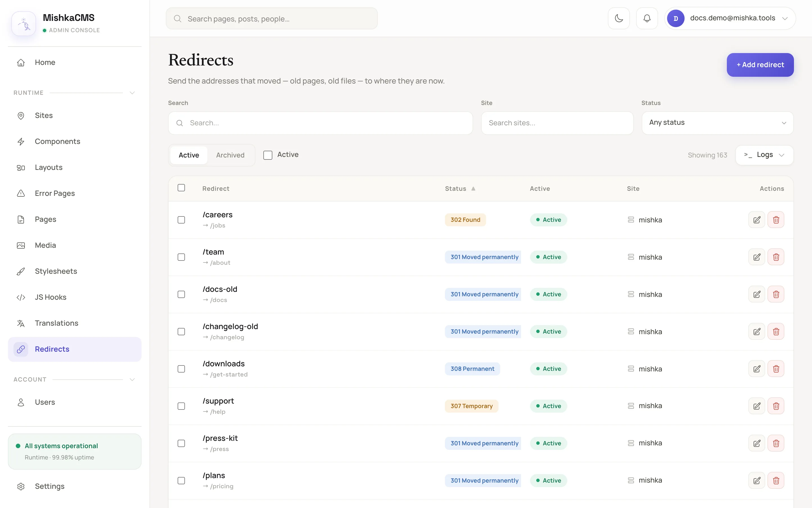Check the /team row checkbox
The image size is (812, 508).
[x=181, y=257]
